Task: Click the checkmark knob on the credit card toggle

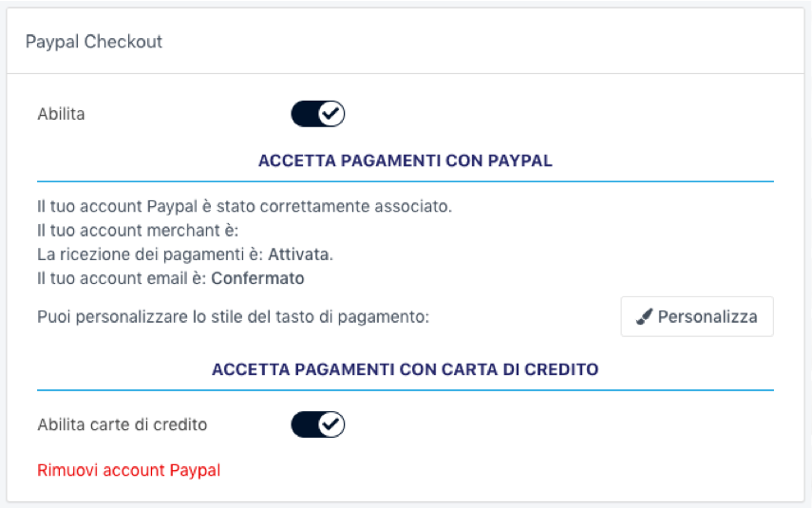Action: tap(330, 424)
